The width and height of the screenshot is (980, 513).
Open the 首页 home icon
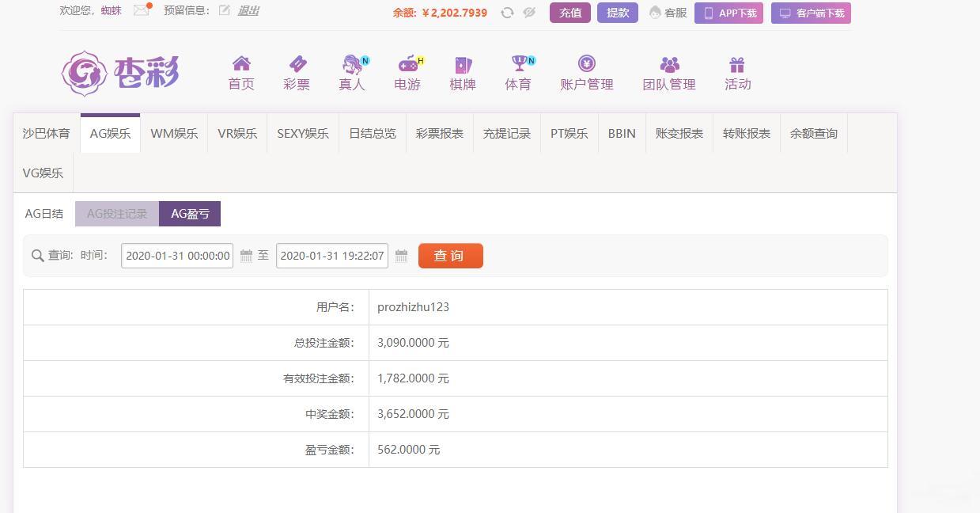pyautogui.click(x=241, y=64)
